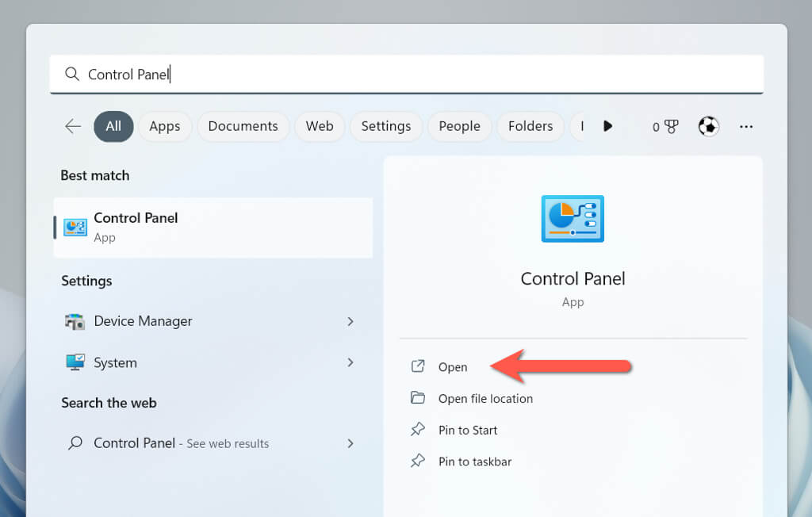812x517 pixels.
Task: Switch to the People filter tab
Action: [x=459, y=126]
